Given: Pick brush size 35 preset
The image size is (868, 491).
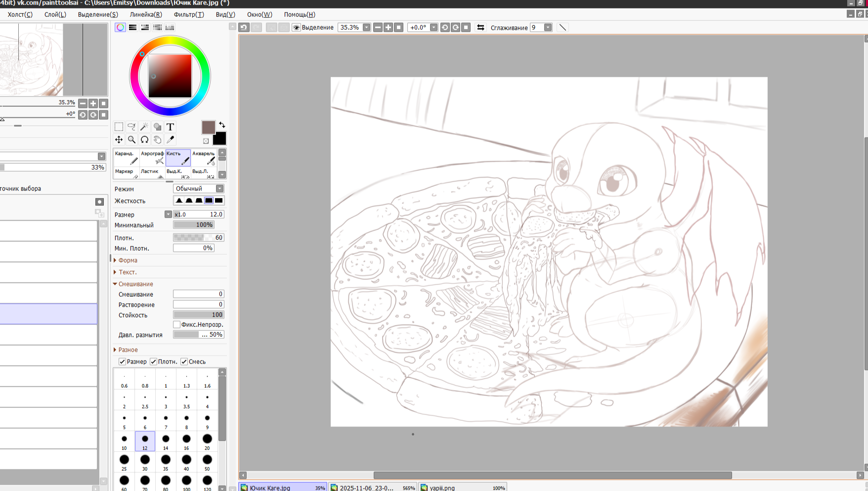Looking at the screenshot, I should 166,462.
